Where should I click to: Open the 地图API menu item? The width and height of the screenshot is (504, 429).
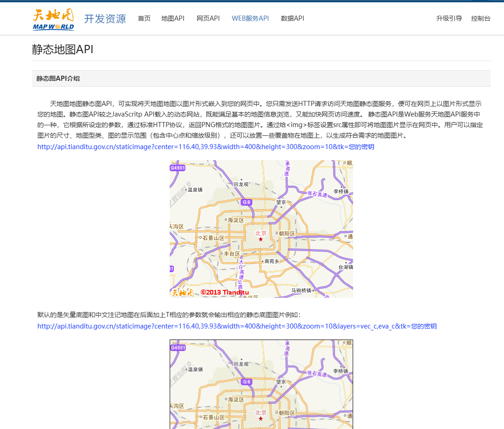pos(172,18)
